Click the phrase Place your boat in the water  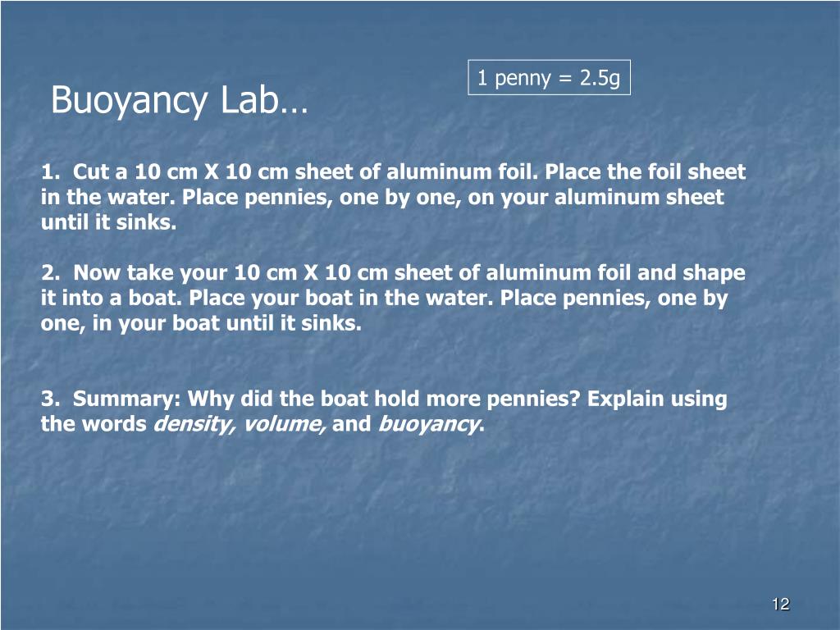340,298
